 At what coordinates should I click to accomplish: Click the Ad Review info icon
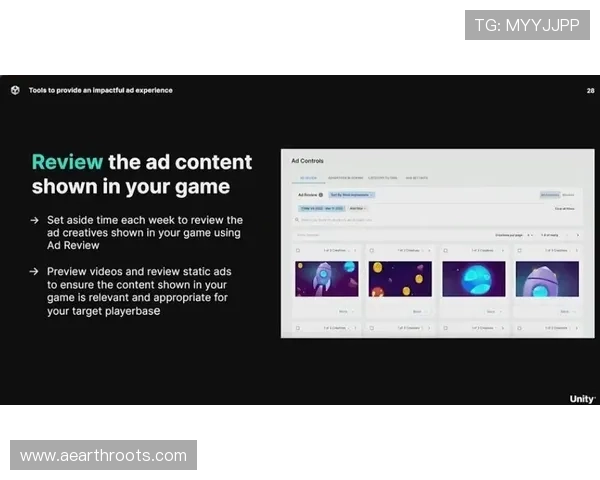point(321,195)
